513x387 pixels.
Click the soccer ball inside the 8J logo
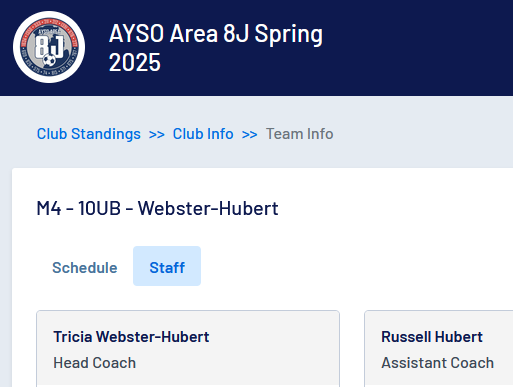point(49,61)
